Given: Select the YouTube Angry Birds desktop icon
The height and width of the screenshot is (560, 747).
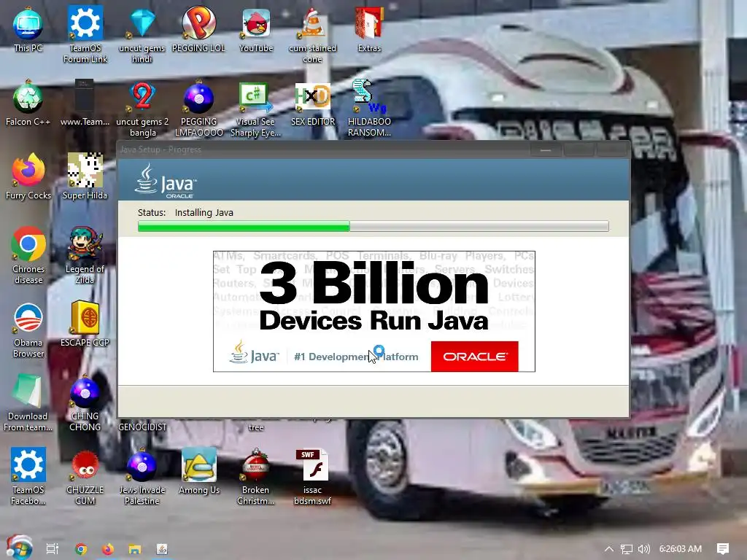Looking at the screenshot, I should click(x=256, y=29).
